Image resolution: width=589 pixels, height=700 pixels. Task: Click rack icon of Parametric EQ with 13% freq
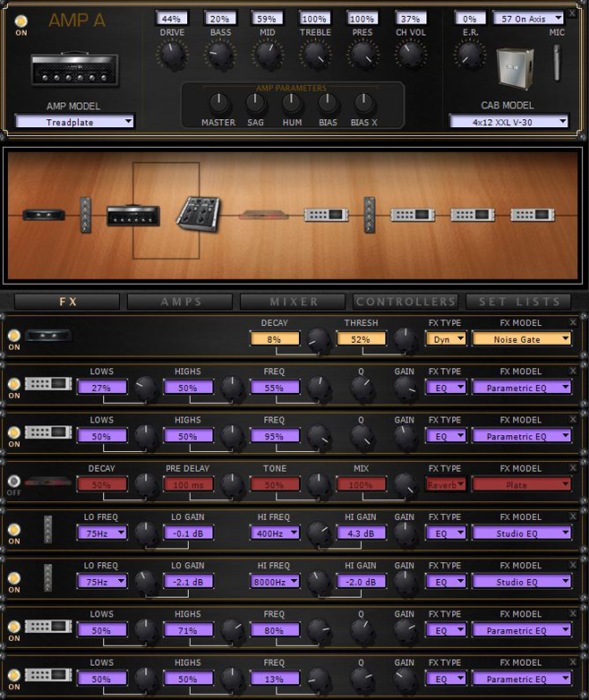coord(48,675)
